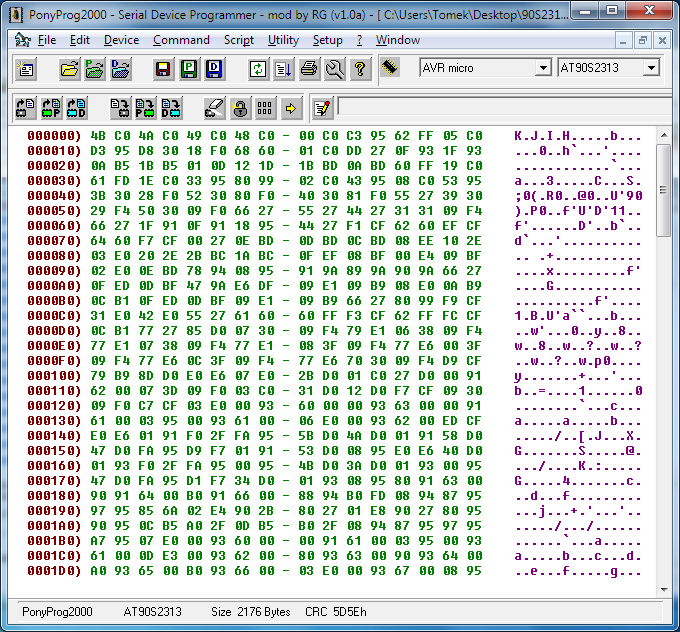
Task: Click ASCII text 'K.J.I.H.....b...'
Action: [578, 136]
